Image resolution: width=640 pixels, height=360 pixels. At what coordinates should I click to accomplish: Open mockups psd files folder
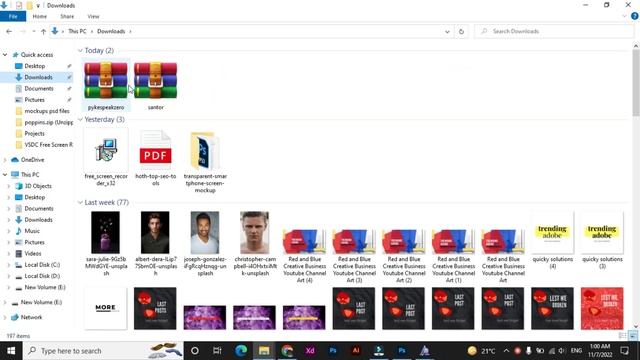tap(47, 111)
